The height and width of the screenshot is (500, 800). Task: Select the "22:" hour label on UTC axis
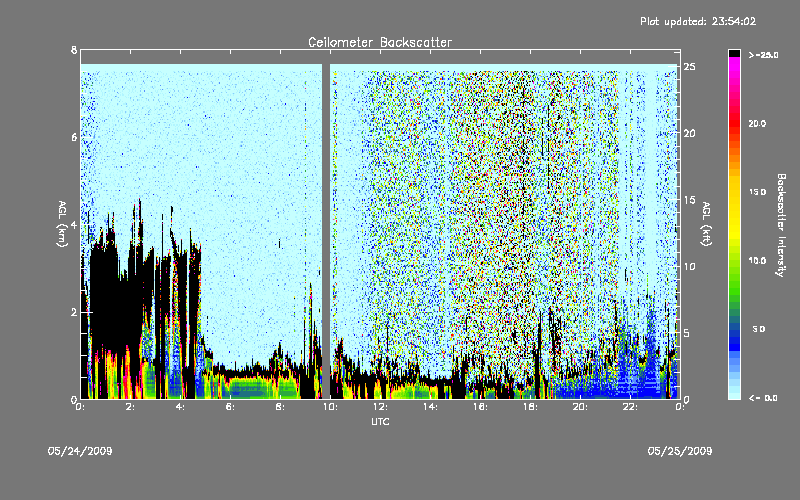(630, 407)
